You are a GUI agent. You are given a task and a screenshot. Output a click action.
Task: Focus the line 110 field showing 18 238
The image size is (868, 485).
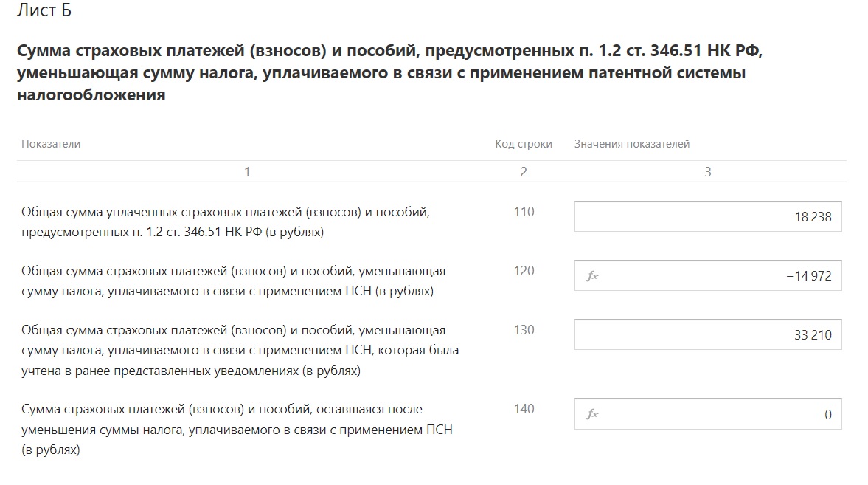click(x=708, y=216)
